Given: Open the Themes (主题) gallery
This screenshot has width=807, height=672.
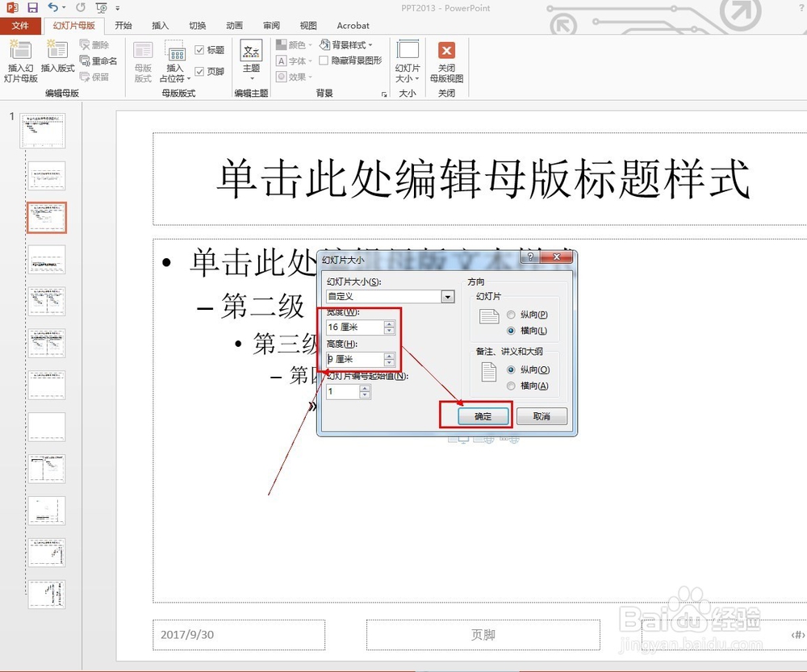Looking at the screenshot, I should point(251,60).
